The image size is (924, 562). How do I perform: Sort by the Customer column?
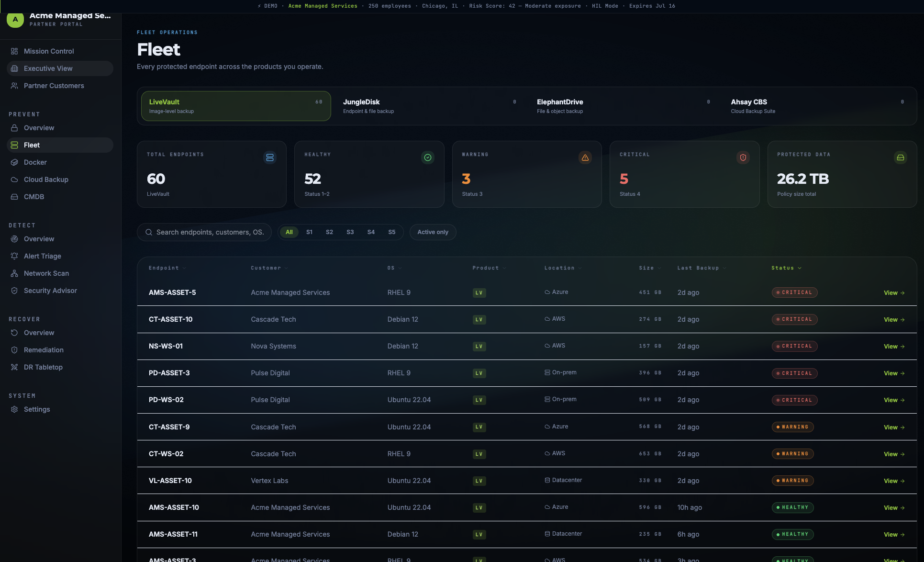[269, 268]
